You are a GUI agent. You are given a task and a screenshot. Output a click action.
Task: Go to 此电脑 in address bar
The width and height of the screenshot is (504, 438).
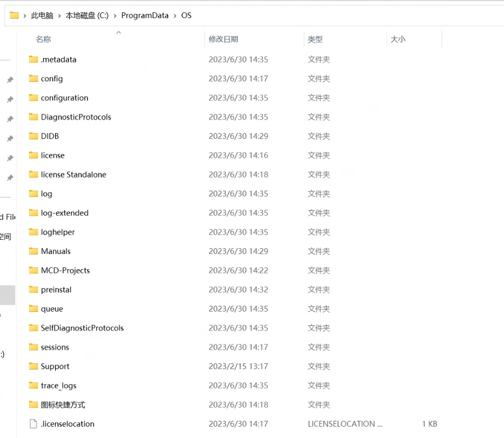(42, 16)
